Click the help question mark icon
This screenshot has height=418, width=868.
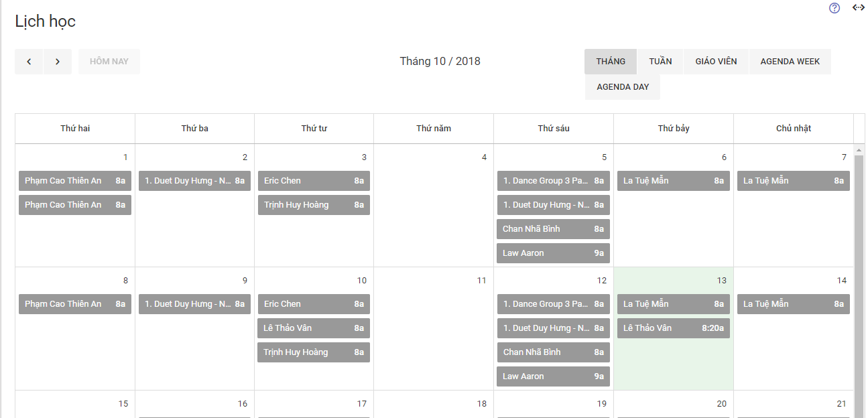point(834,8)
